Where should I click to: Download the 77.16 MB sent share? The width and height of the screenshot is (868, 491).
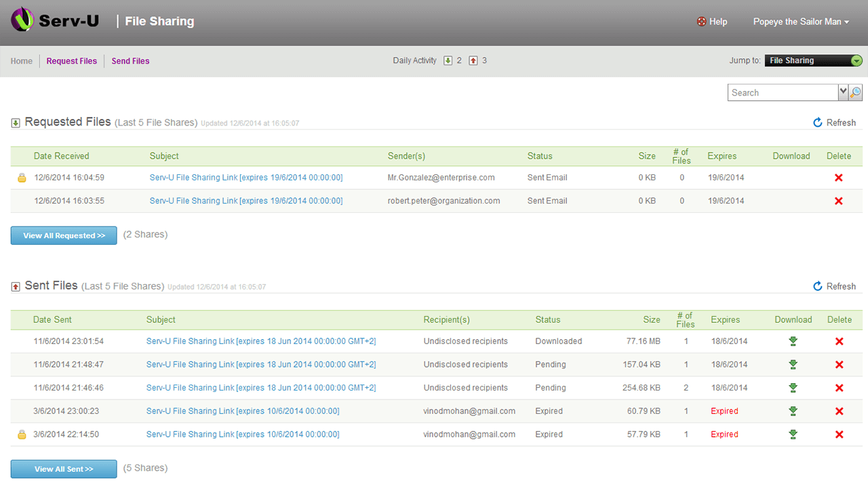click(793, 341)
